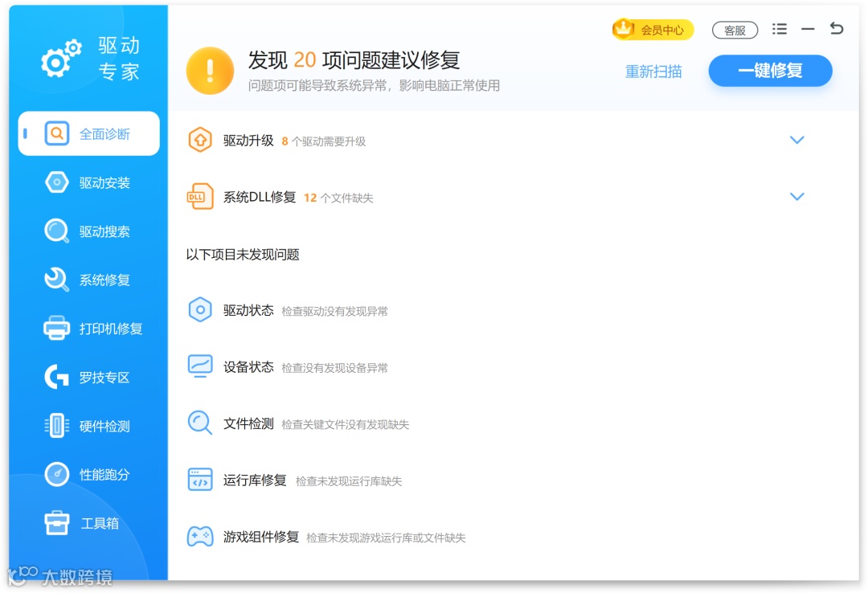Viewport: 868px width, 593px height.
Task: Click the 重新扫描 link
Action: pos(653,72)
